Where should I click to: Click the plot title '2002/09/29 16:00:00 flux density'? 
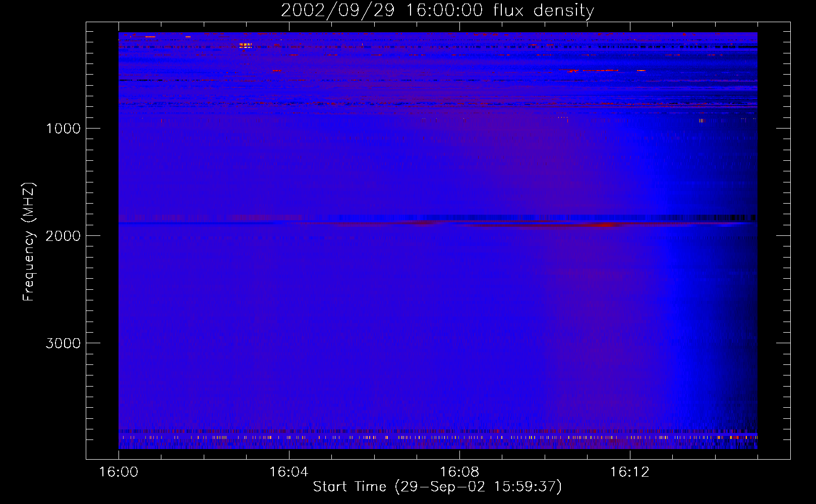[x=437, y=10]
